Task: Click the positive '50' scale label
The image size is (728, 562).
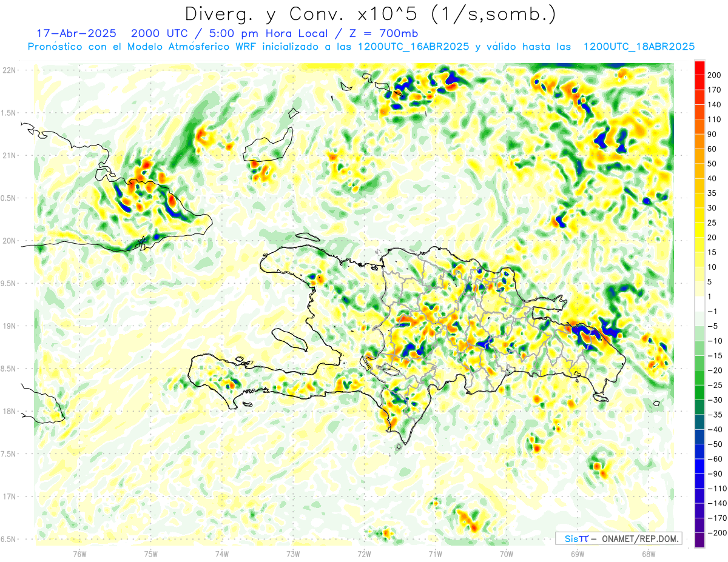Action: pos(713,164)
